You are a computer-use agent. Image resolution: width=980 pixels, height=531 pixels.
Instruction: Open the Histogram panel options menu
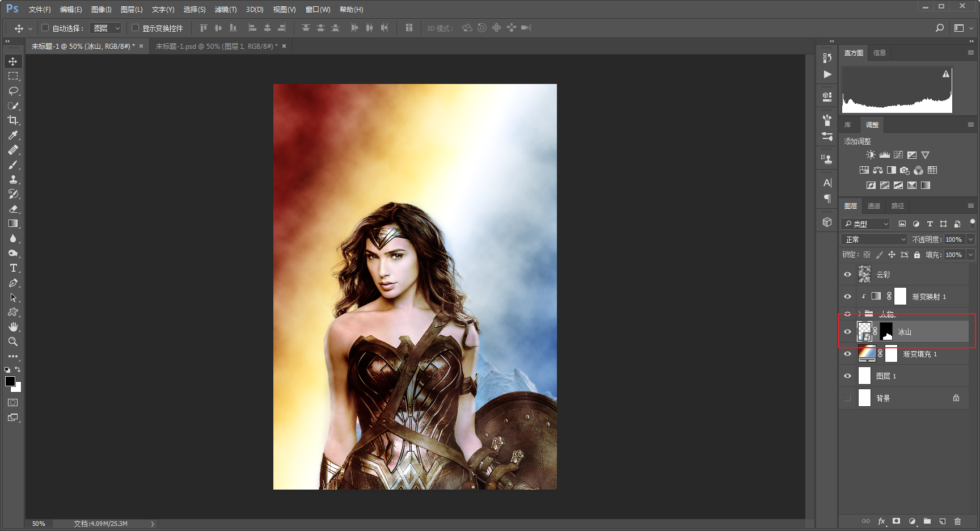[971, 53]
